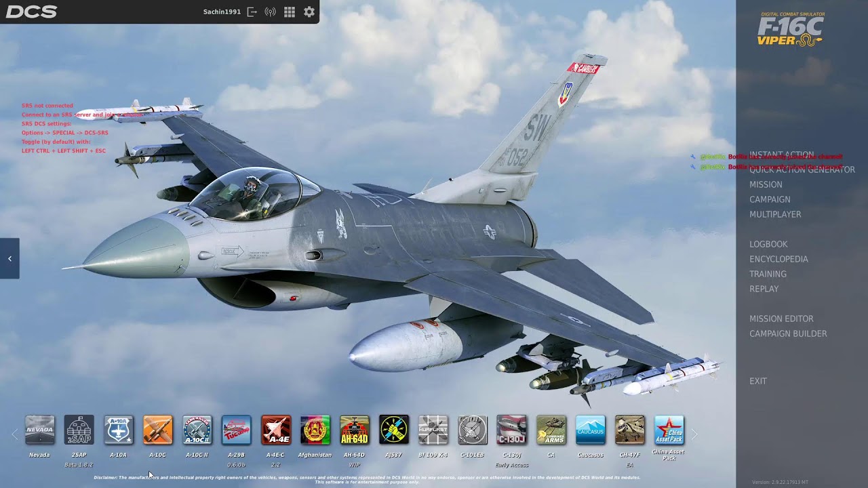The image size is (868, 488).
Task: Open Quick Action Generator
Action: (x=802, y=169)
